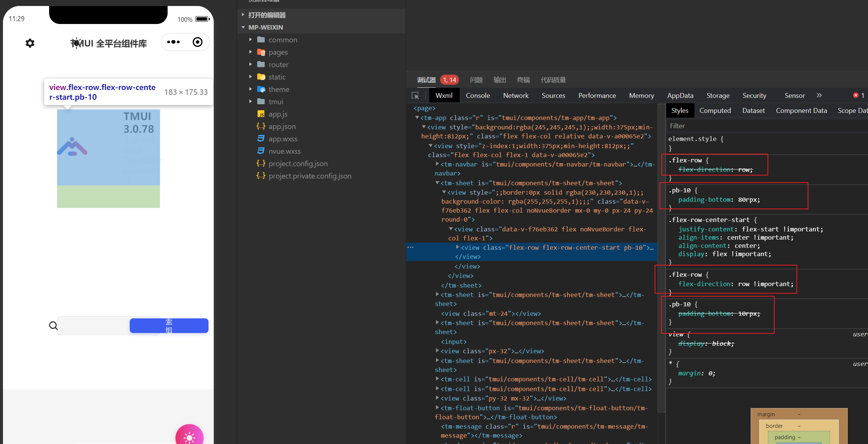This screenshot has height=444, width=868.
Task: Open the app.wxss stylesheet file
Action: coord(283,139)
